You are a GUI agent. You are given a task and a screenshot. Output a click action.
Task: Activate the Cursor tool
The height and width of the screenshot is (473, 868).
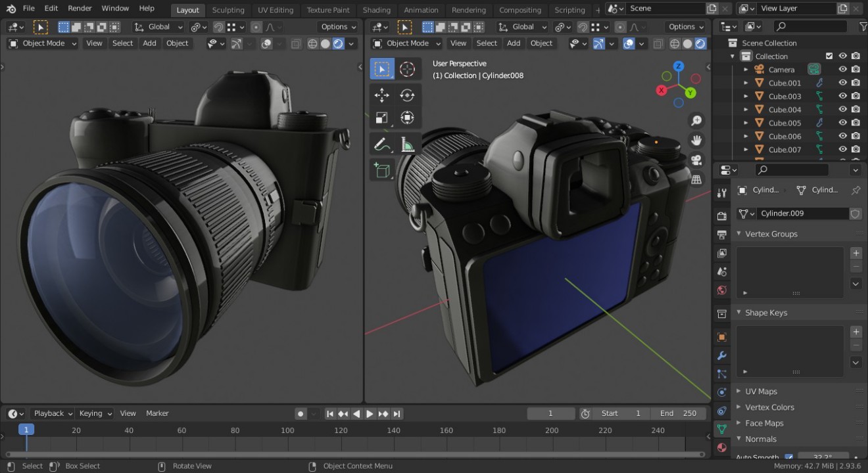[x=408, y=69]
